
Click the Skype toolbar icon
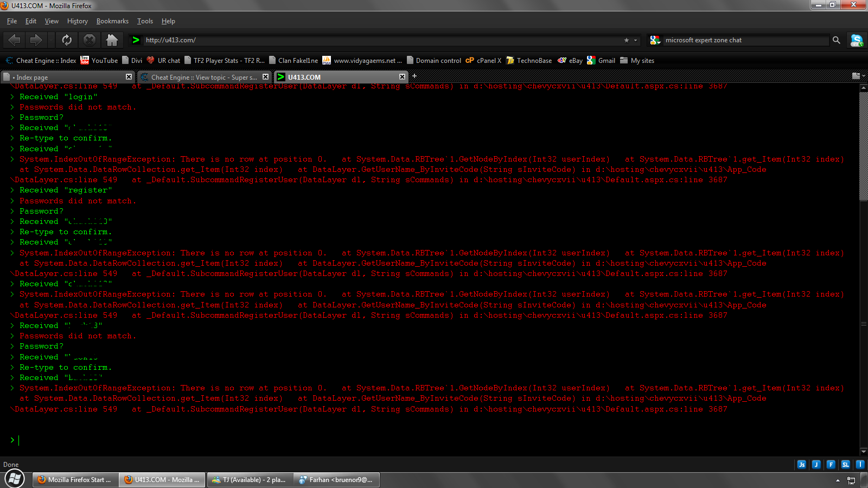[857, 40]
